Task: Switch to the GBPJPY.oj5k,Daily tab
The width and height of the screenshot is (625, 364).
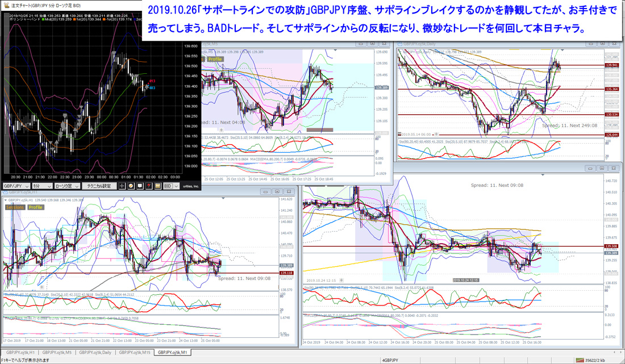Action: click(95, 352)
